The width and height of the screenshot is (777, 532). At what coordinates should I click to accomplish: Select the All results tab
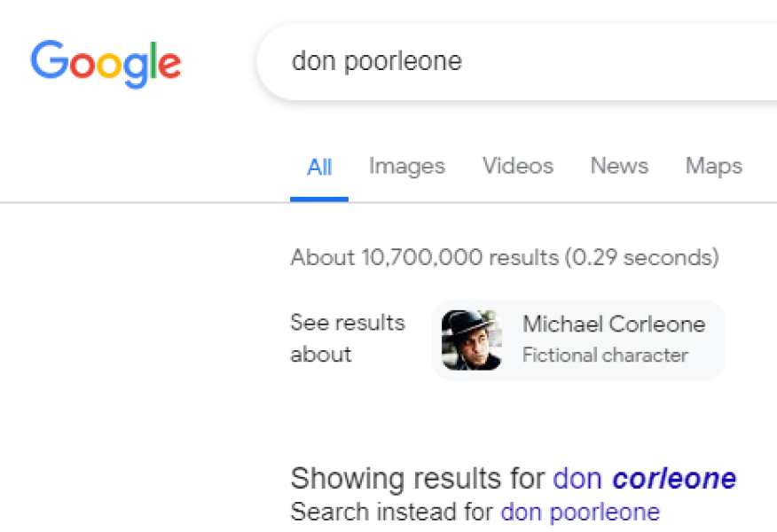(319, 167)
